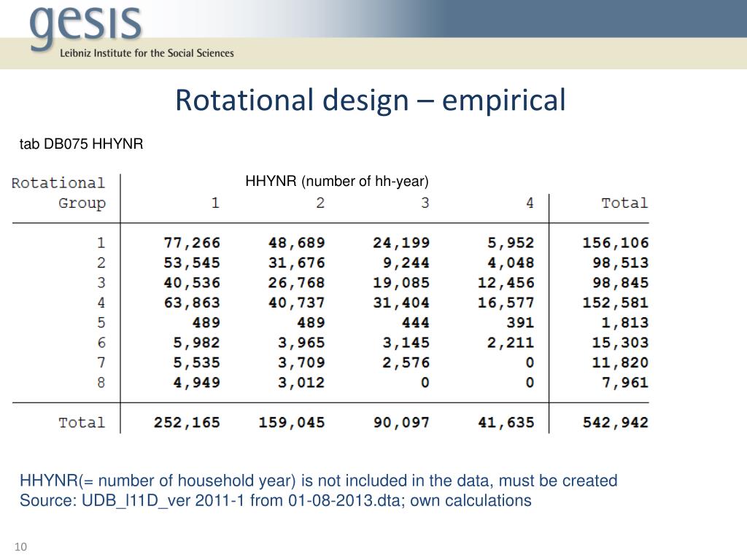Click the 'Rotational Group' row header label

58,192
